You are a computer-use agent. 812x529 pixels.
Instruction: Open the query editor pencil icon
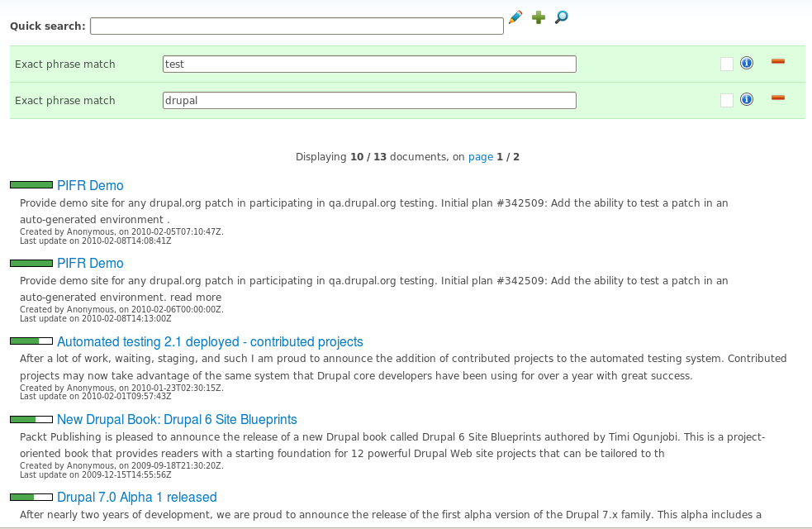tap(515, 17)
